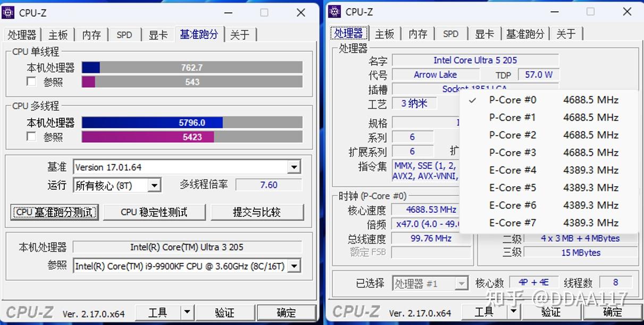644x325 pixels.
Task: Click 二级 cache value 4 x 3 MB + 4 MBytes
Action: (x=581, y=239)
